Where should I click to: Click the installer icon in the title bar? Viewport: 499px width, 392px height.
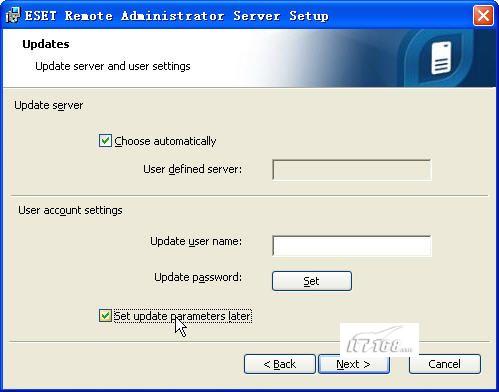[13, 15]
